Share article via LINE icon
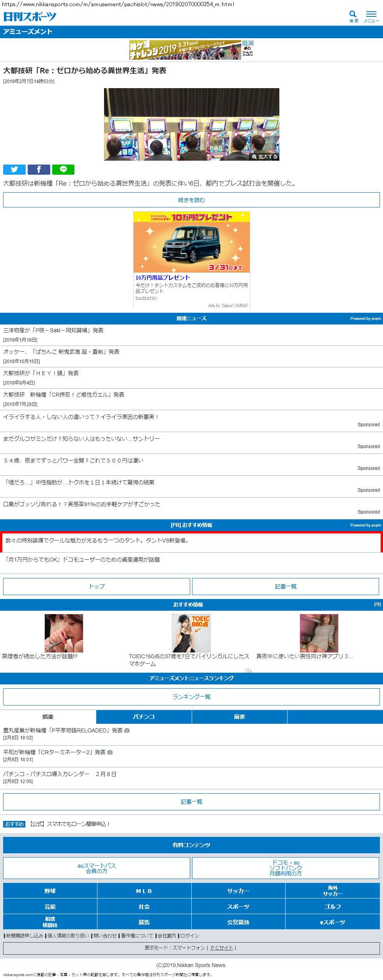Screen dimensions: 383x980 click(x=63, y=170)
